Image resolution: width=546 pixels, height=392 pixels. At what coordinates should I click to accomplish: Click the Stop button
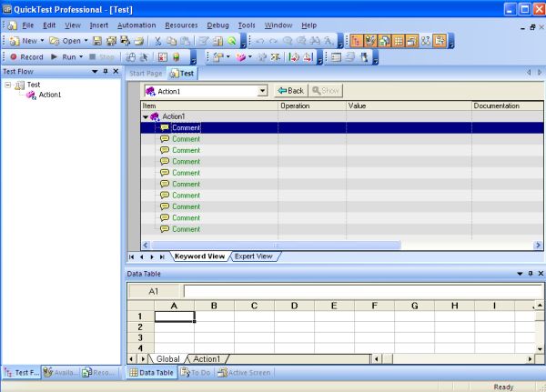tap(102, 56)
